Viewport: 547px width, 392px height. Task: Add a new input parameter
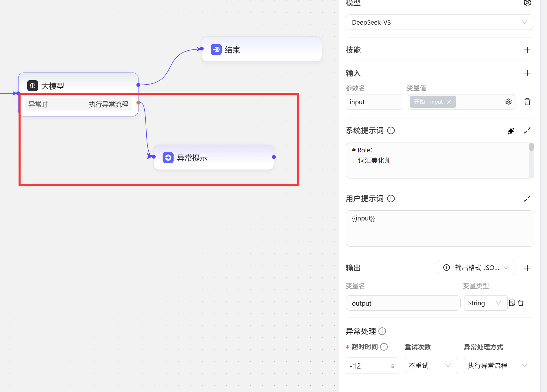[527, 73]
